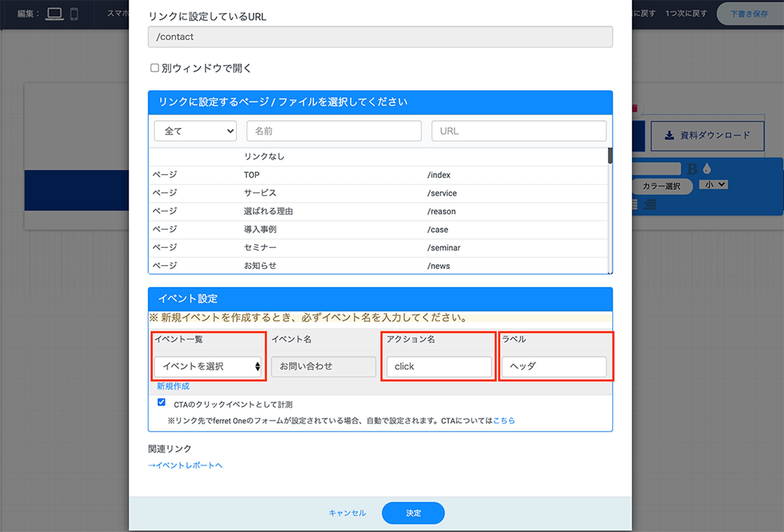Open the 全て filter dropdown

195,131
